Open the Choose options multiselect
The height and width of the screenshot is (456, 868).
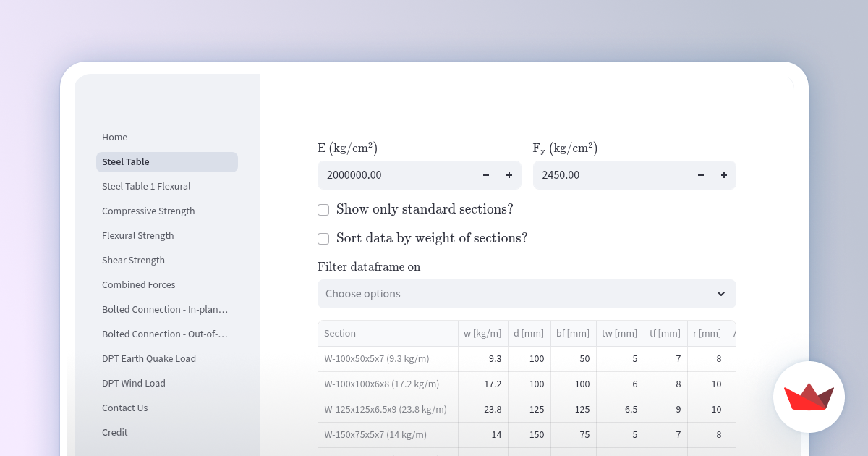click(527, 294)
